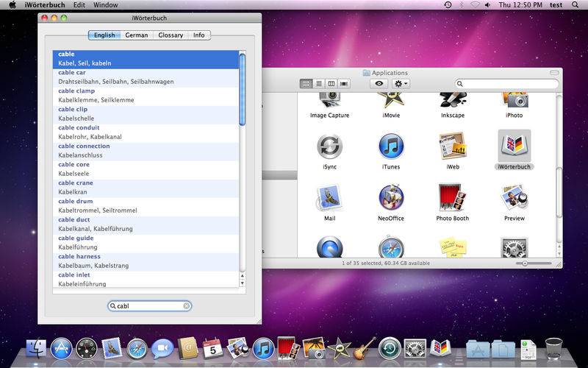Select the 'cable clamp' entry
This screenshot has width=588, height=368.
click(x=146, y=96)
